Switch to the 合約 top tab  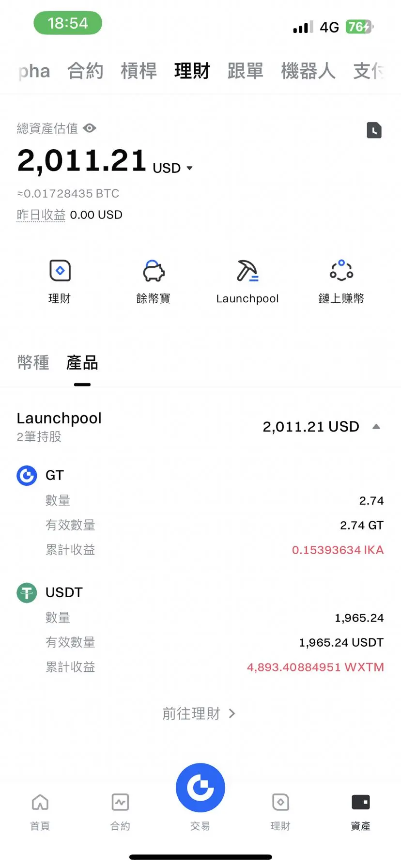pyautogui.click(x=86, y=71)
